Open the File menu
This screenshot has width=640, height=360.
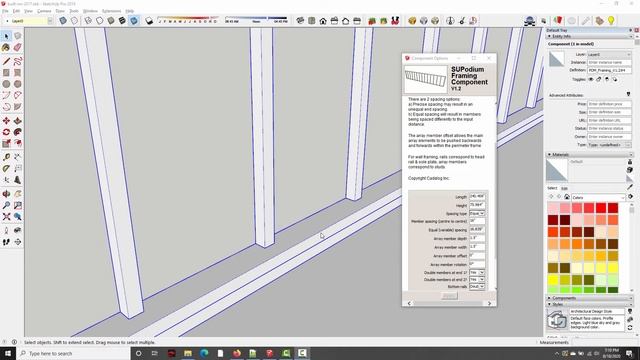[5, 11]
